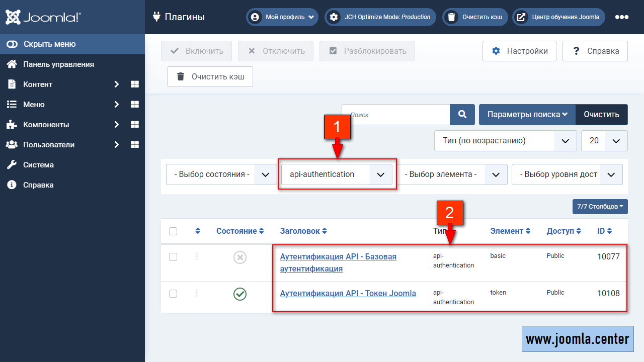This screenshot has height=362, width=644.
Task: Open the api-authentication type filter dropdown
Action: click(337, 174)
